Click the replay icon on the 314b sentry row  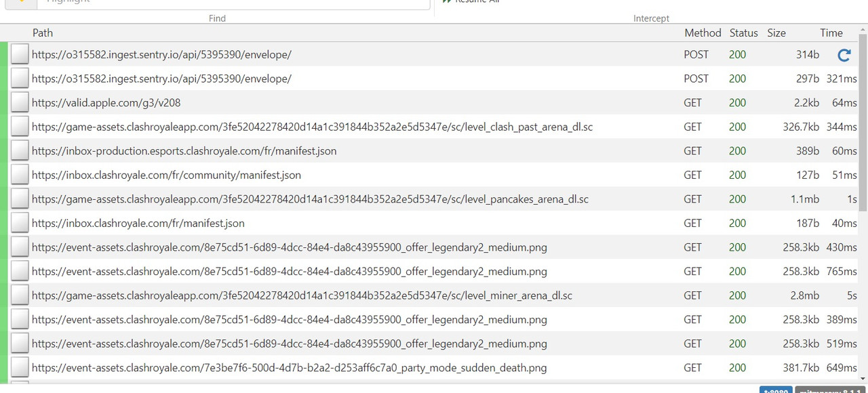click(x=844, y=55)
